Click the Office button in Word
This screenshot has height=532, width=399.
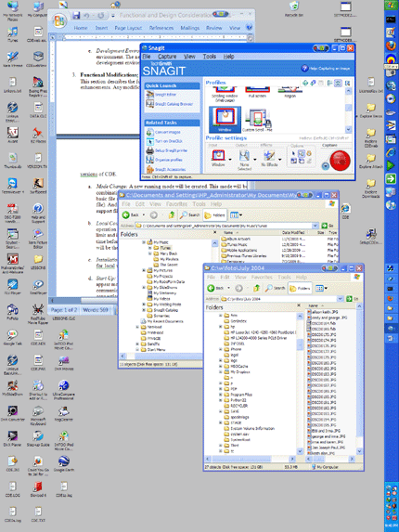click(59, 20)
